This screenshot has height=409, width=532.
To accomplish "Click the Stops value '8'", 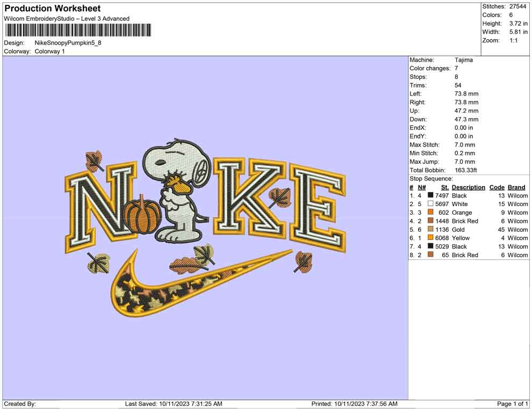I will click(456, 77).
